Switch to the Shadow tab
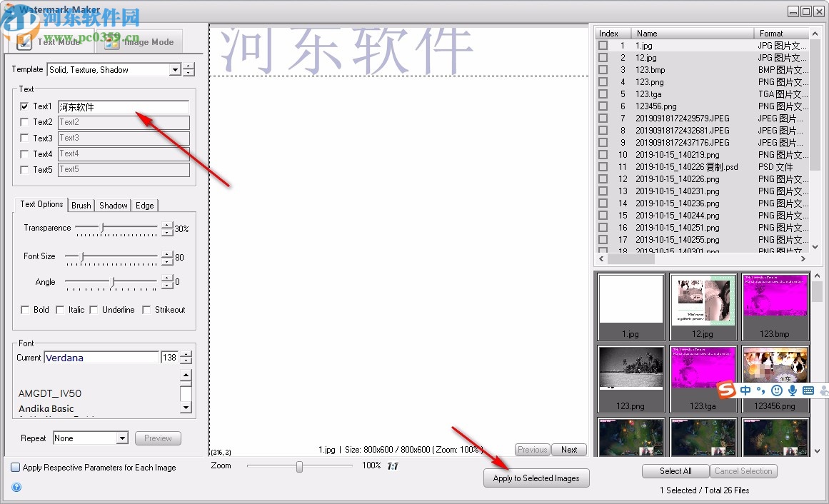Screen dimensions: 829x504 coord(112,205)
